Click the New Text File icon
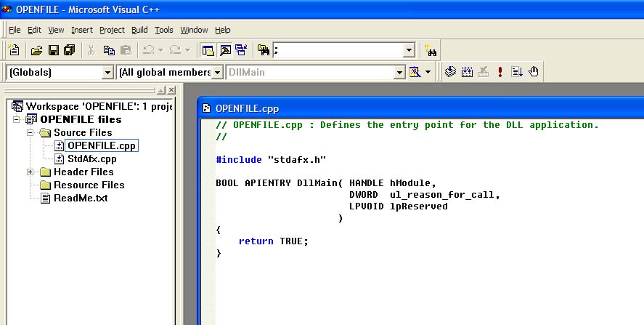Viewport: 644px width, 325px height. (x=14, y=50)
